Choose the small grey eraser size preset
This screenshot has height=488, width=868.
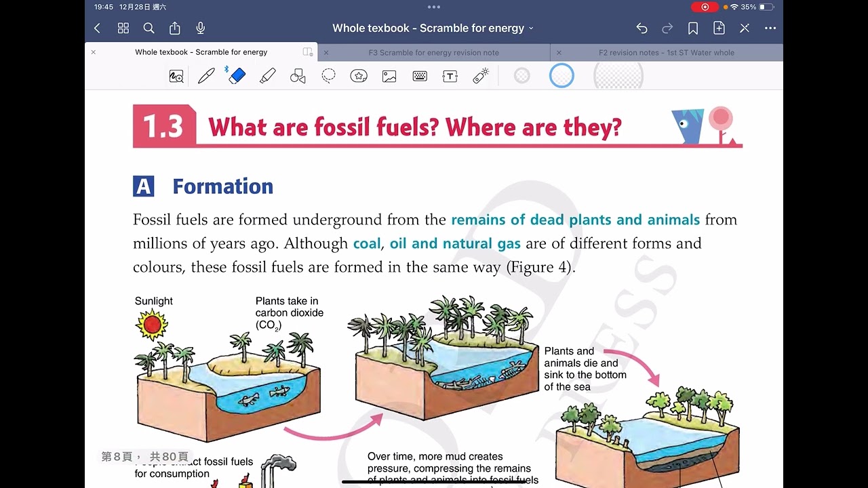521,76
